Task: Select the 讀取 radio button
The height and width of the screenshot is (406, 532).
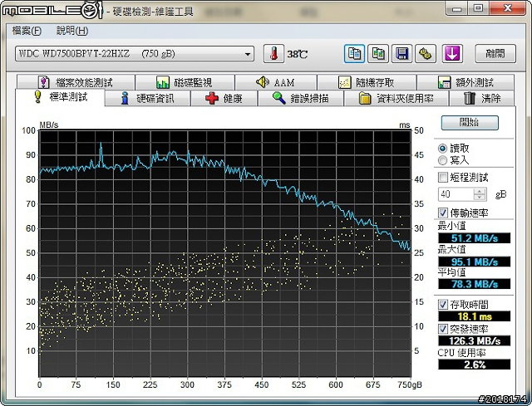Action: (x=442, y=148)
